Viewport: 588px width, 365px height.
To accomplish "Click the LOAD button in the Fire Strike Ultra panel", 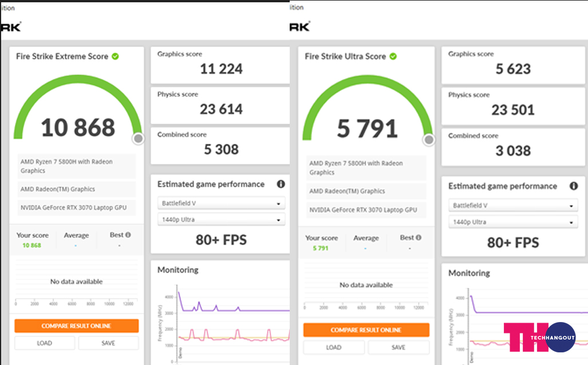I will coord(334,347).
